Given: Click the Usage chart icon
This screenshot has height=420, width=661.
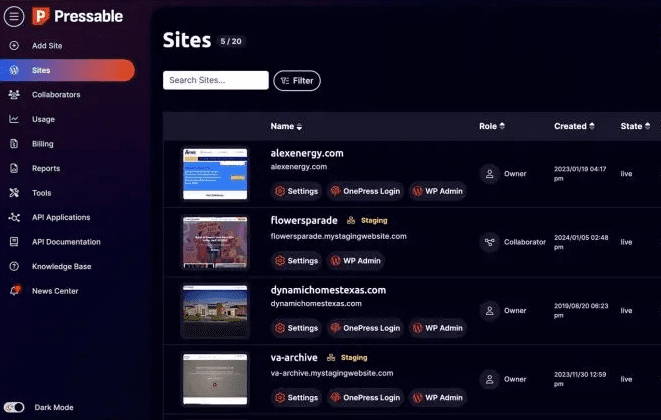Looking at the screenshot, I should click(14, 119).
